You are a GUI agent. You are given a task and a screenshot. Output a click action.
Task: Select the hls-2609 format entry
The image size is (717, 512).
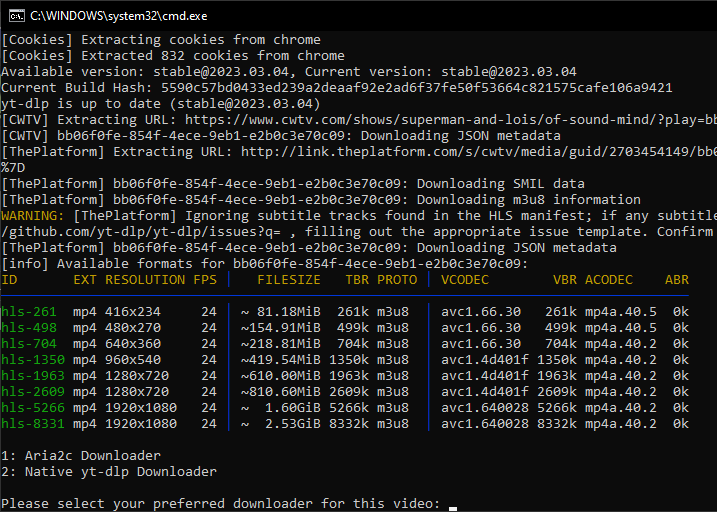point(345,392)
